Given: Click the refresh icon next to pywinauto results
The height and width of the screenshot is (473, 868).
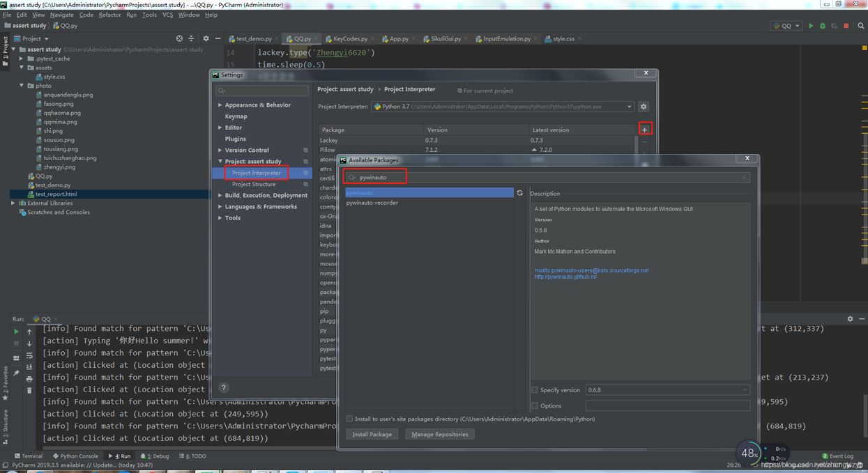Looking at the screenshot, I should pyautogui.click(x=520, y=194).
